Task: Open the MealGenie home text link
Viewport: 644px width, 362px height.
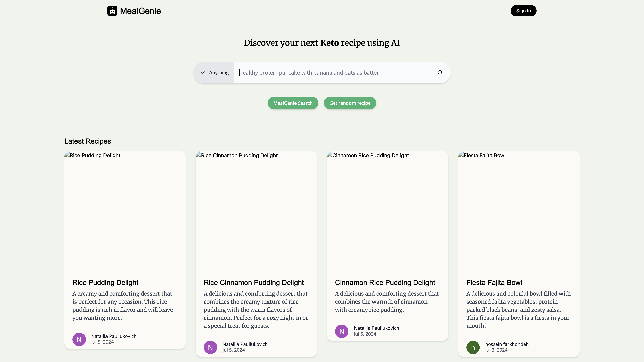Action: (141, 11)
